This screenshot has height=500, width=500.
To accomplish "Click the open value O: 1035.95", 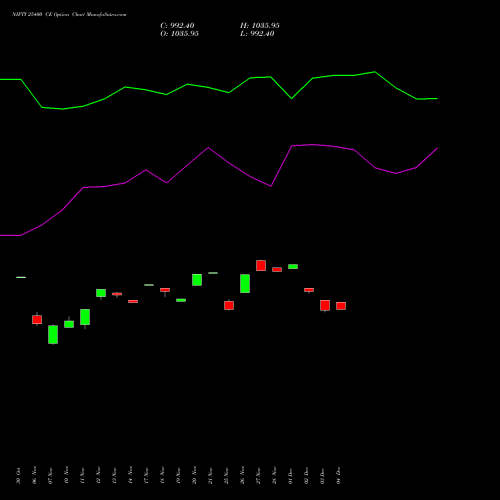I will (x=179, y=34).
